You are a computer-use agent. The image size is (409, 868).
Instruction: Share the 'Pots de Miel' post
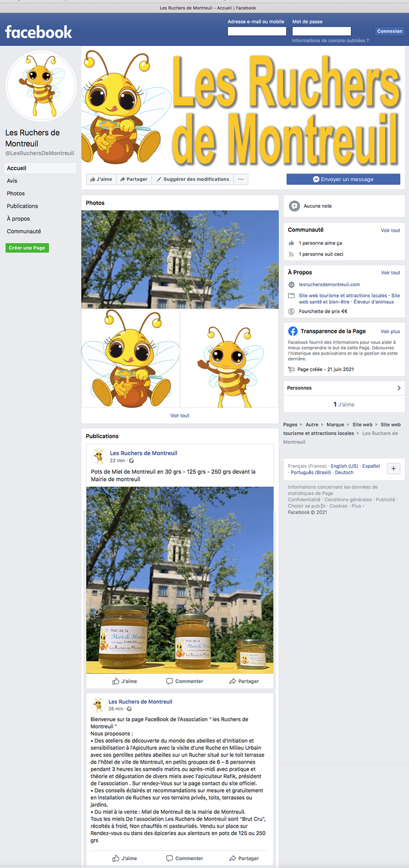244,681
